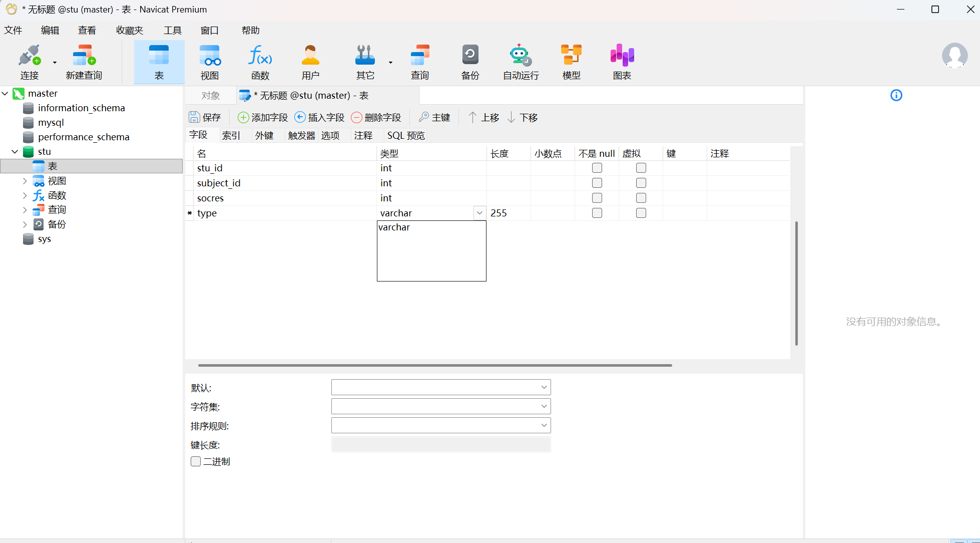Open 新建查询 (New Query) from the toolbar
980x543 pixels.
coord(84,56)
